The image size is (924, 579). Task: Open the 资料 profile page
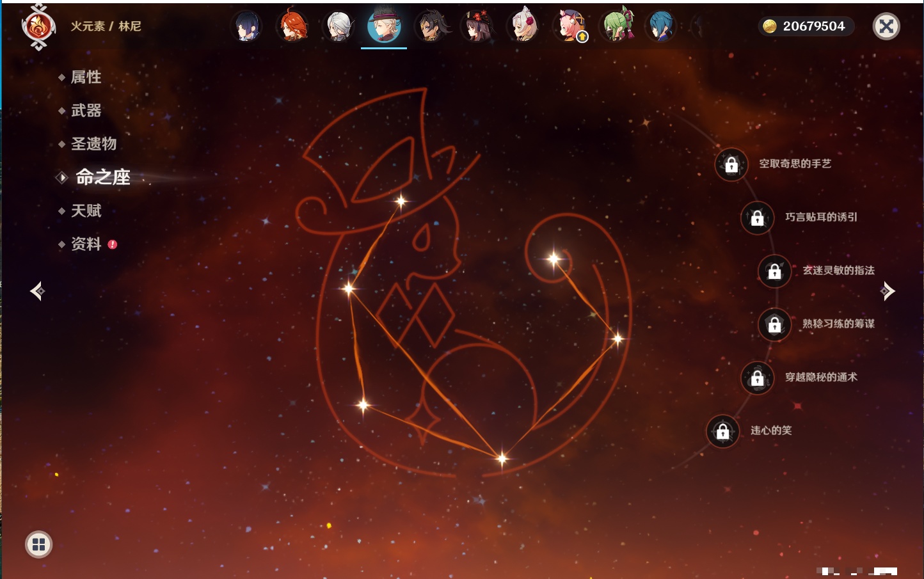tap(87, 244)
